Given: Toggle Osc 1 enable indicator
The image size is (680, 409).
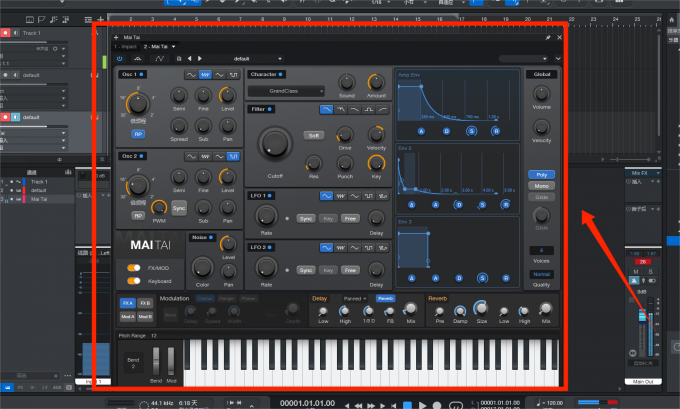Looking at the screenshot, I should coord(141,74).
